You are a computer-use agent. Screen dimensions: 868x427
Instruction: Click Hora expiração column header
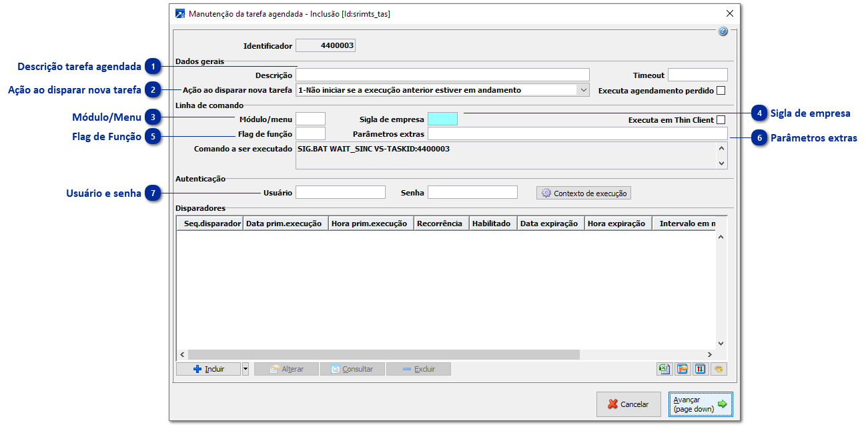pyautogui.click(x=618, y=224)
